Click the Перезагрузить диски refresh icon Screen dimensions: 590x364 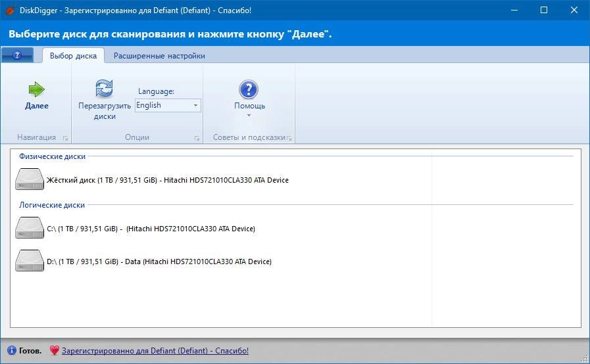click(x=104, y=88)
